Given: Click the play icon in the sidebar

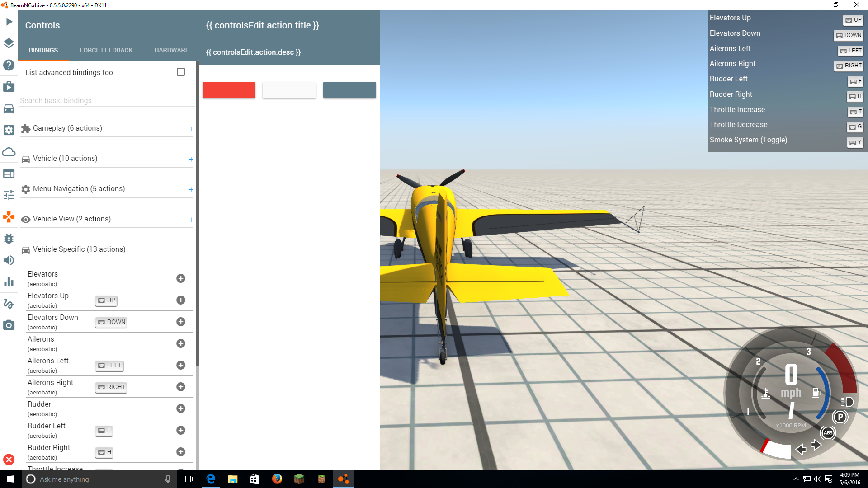Looking at the screenshot, I should click(x=9, y=22).
